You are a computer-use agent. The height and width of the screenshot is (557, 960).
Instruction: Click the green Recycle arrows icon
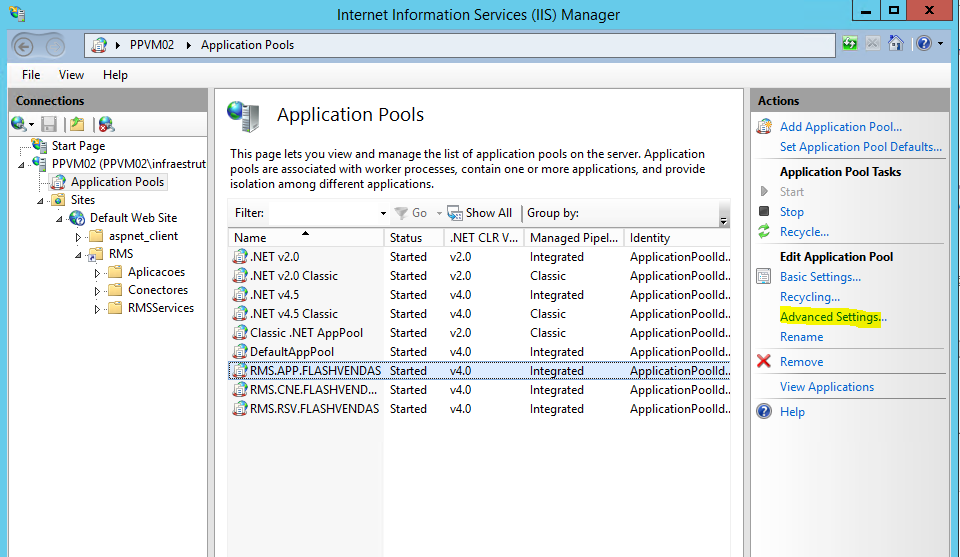click(x=764, y=232)
